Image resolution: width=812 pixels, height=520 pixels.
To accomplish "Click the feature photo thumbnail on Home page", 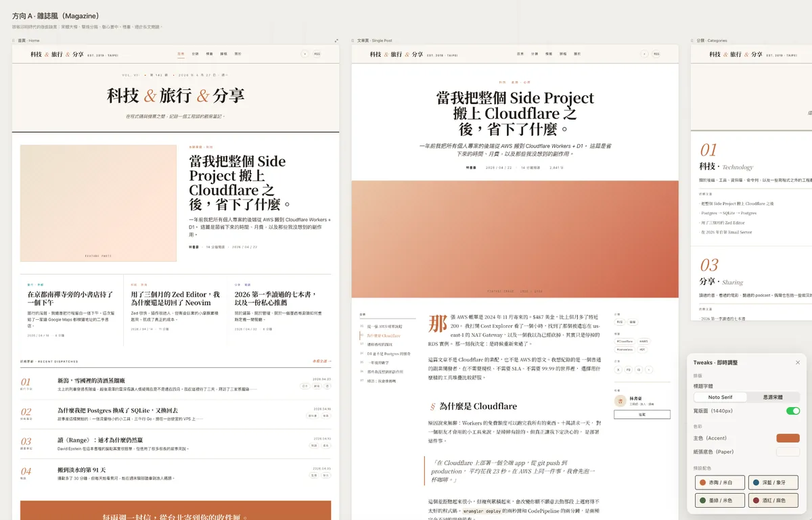I will point(98,203).
